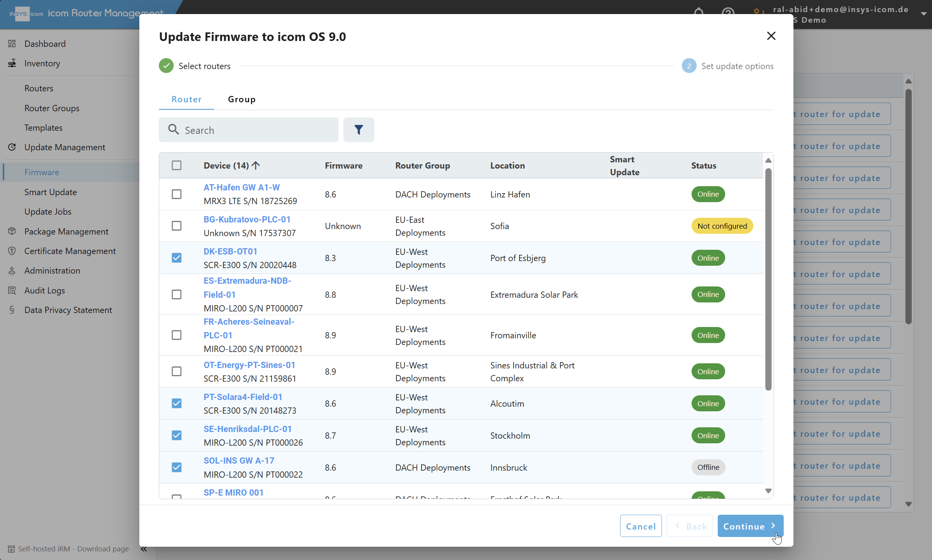The width and height of the screenshot is (932, 560).
Task: Click into the Search input field
Action: pos(249,130)
